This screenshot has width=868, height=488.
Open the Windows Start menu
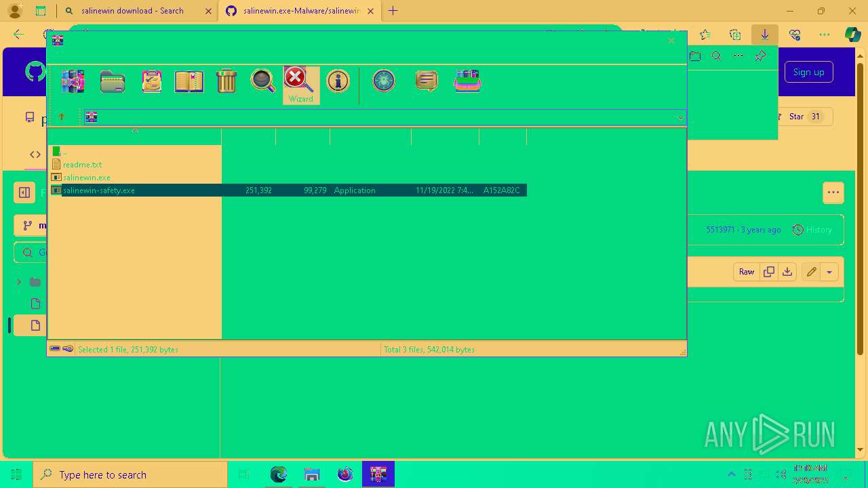pyautogui.click(x=16, y=474)
